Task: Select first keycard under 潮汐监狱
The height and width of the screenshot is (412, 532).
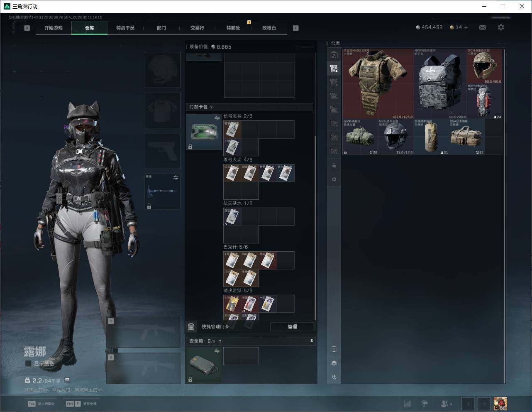Action: click(x=232, y=304)
